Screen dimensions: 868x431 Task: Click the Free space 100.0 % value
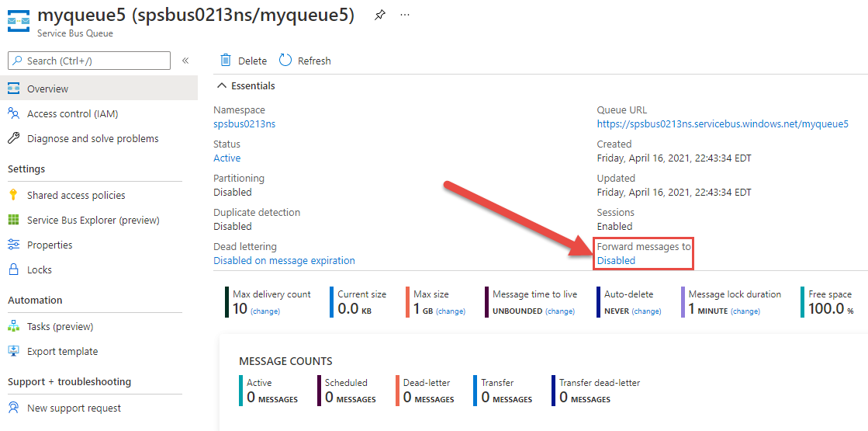pyautogui.click(x=831, y=309)
